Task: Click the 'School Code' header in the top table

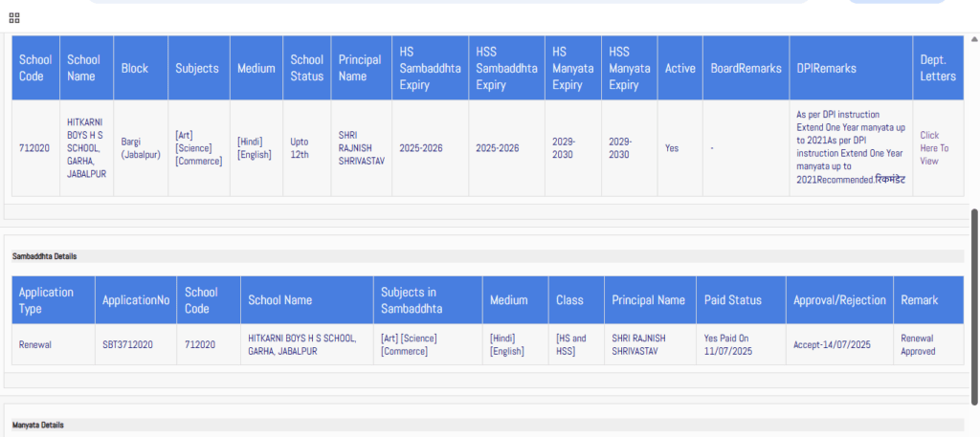Action: 35,68
